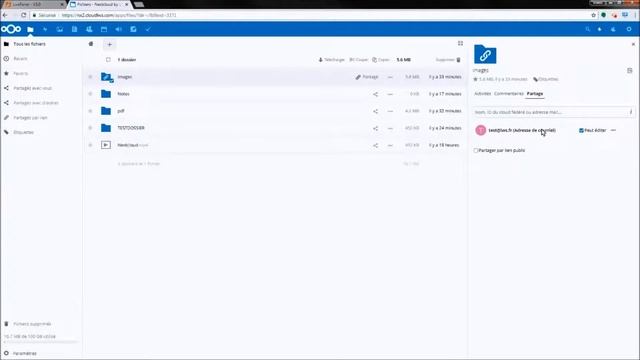
Task: Open the Gallery app icon in the header
Action: click(x=60, y=29)
